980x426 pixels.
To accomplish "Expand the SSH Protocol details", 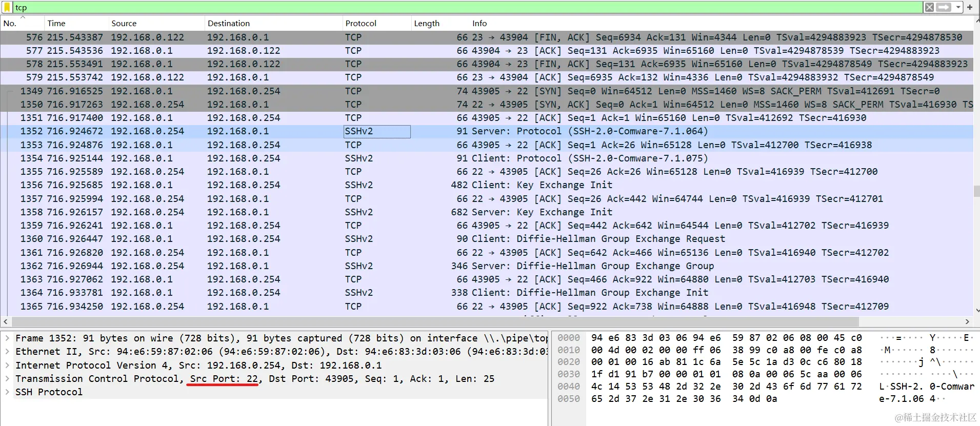I will (7, 392).
